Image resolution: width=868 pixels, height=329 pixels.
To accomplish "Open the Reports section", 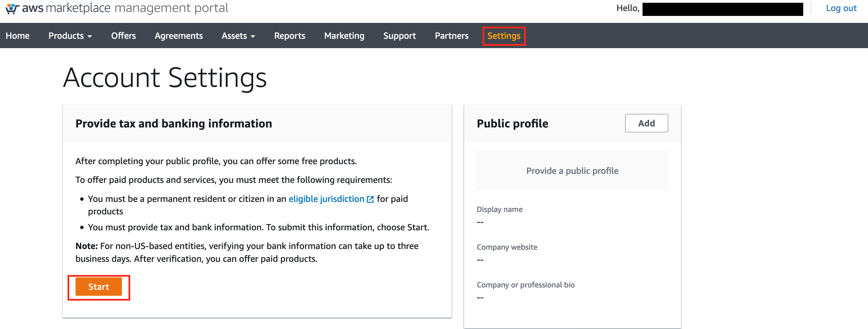I will tap(290, 36).
